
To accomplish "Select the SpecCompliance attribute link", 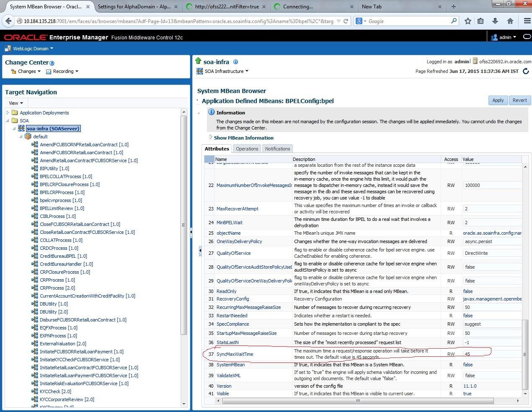I will click(x=232, y=324).
